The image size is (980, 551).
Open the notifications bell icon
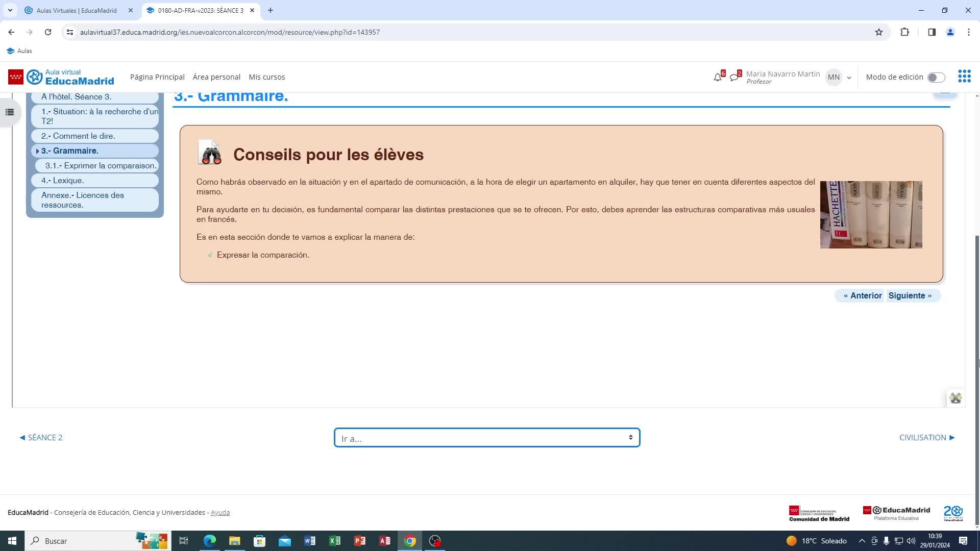[x=718, y=77]
